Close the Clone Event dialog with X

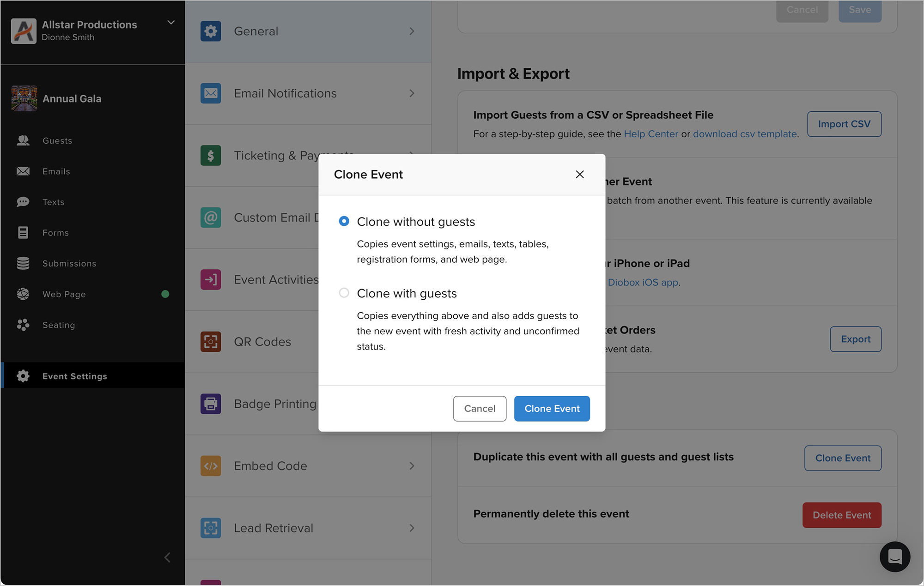click(x=580, y=174)
